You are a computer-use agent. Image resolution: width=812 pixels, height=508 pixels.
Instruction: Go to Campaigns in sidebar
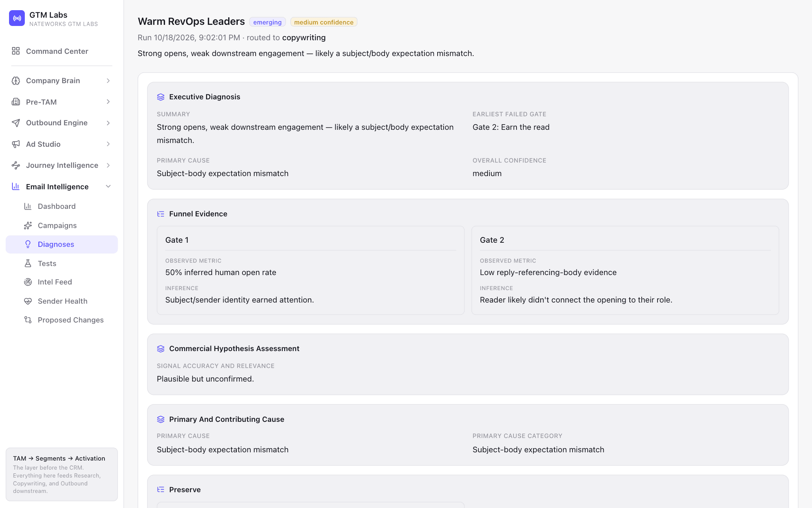[x=62, y=225]
